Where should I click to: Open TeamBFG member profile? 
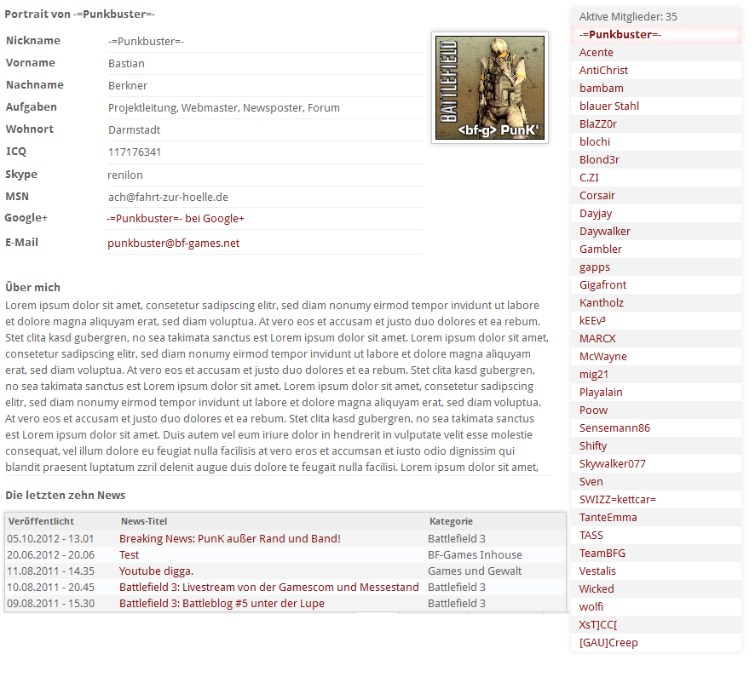pos(602,554)
